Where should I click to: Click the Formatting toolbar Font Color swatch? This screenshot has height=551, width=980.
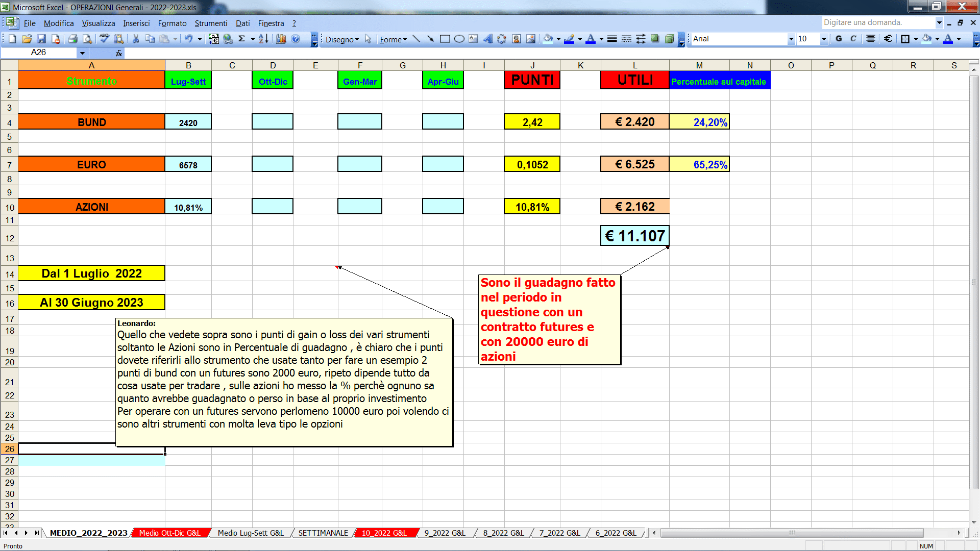click(948, 39)
